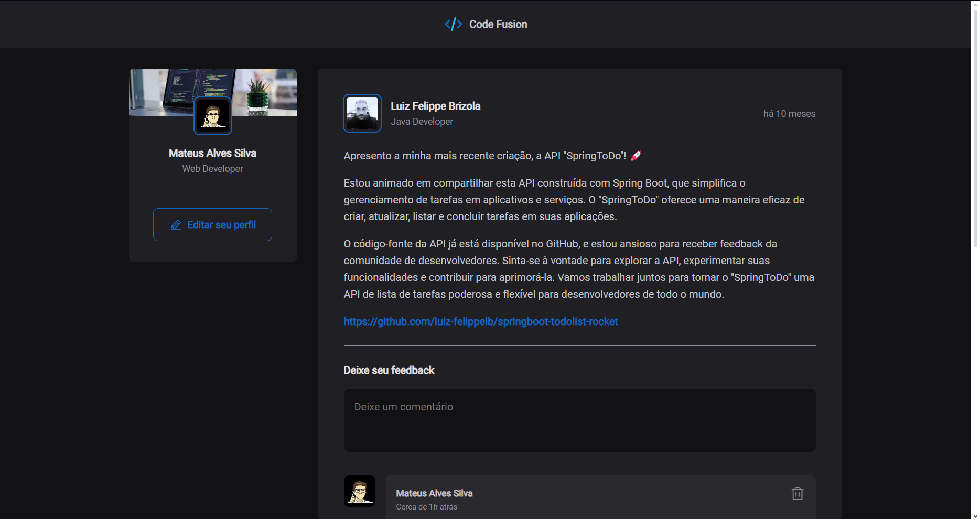Open the springboot-todolist-rocket GitHub link
This screenshot has height=520, width=980.
click(x=480, y=321)
